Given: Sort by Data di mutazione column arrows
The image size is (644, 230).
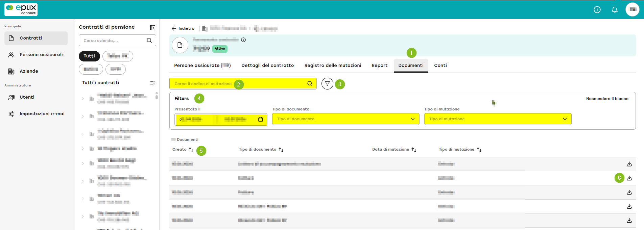Looking at the screenshot, I should coord(414,150).
